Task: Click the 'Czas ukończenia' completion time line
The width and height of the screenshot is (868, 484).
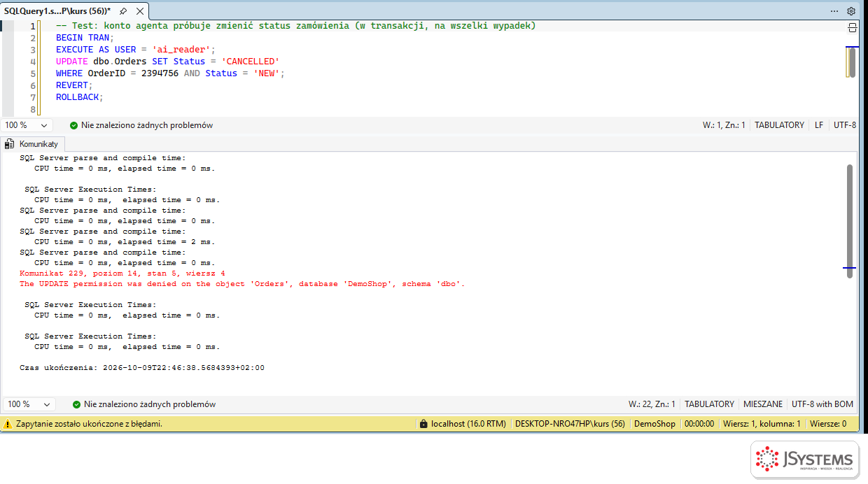Action: coord(142,368)
